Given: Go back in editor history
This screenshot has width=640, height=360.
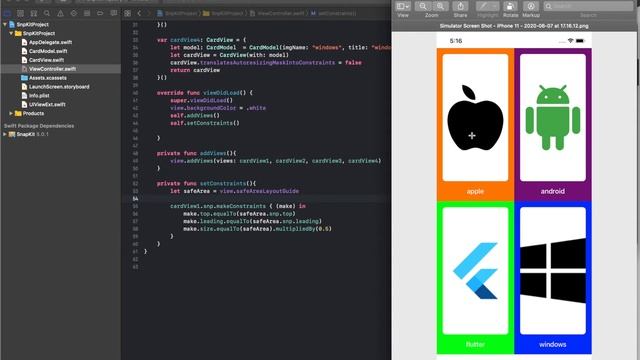Looking at the screenshot, I should (139, 13).
